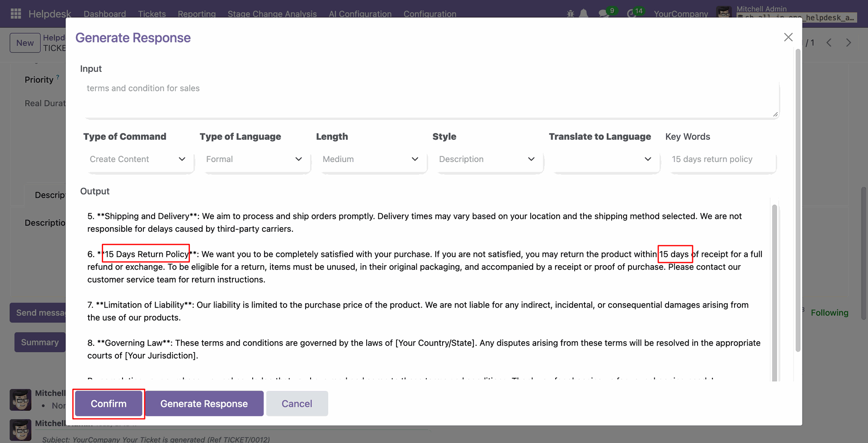Click the Generate Response button

(204, 404)
